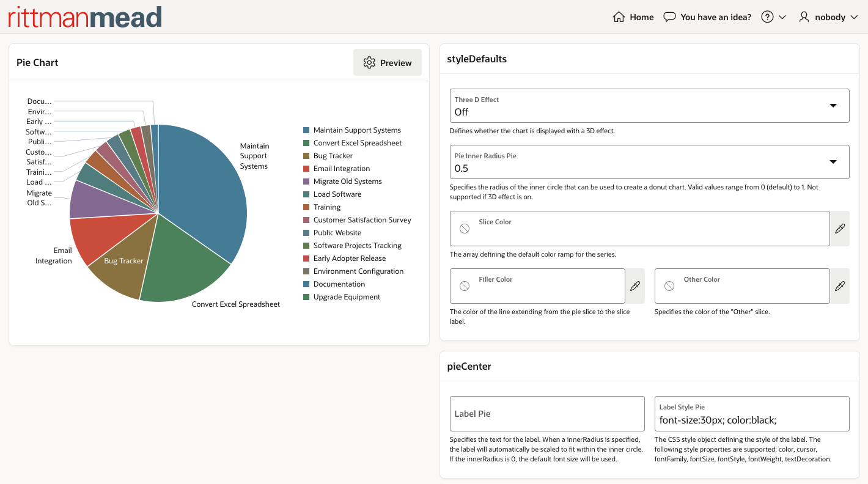Open the help question mark menu
The height and width of the screenshot is (484, 868).
tap(767, 16)
